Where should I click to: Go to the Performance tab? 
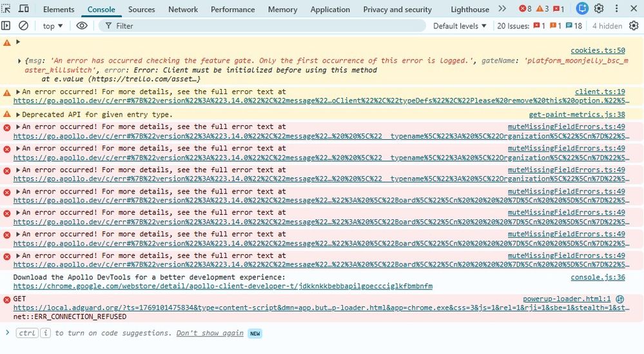[x=233, y=9]
